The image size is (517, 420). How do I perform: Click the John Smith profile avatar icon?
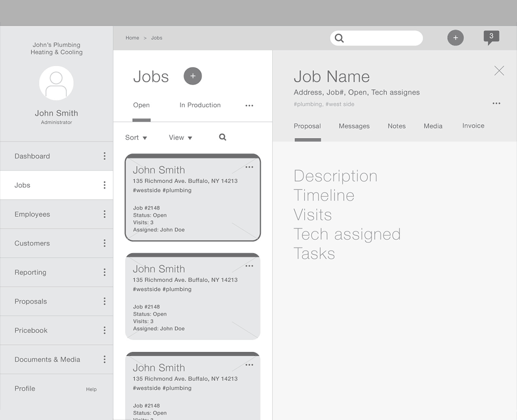point(56,83)
